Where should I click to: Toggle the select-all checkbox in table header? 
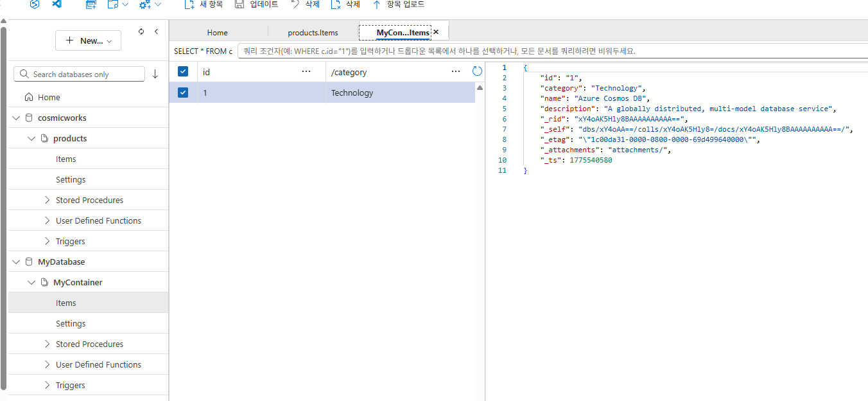(x=183, y=71)
